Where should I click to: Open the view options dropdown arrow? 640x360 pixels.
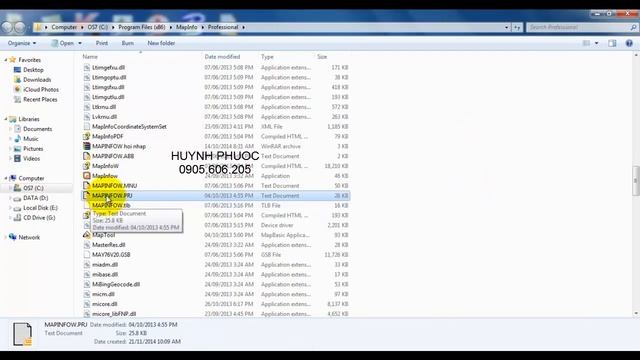[x=596, y=43]
